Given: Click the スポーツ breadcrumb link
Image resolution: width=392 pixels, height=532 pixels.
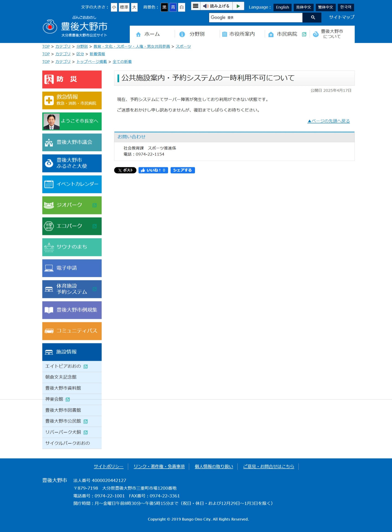Looking at the screenshot, I should [183, 47].
